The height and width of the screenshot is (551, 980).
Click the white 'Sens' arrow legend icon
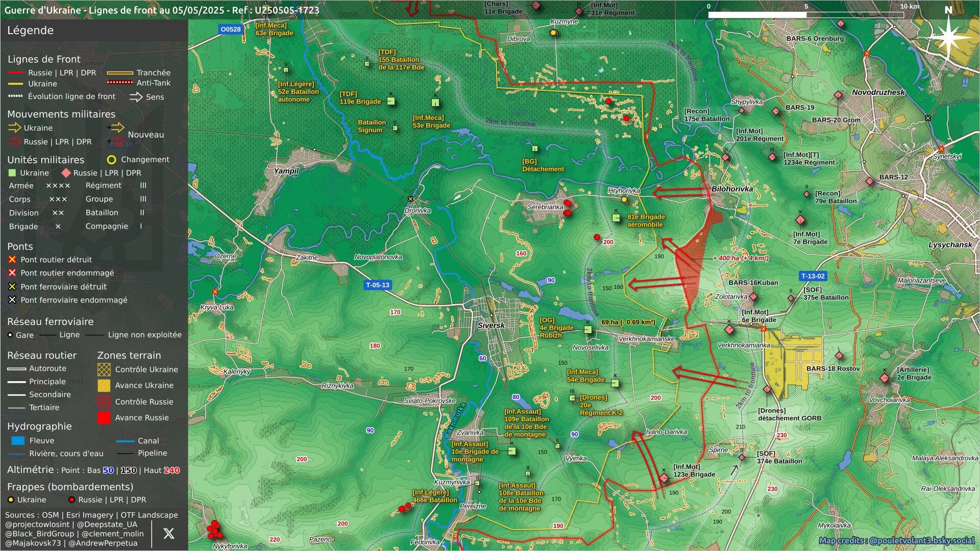click(x=136, y=97)
